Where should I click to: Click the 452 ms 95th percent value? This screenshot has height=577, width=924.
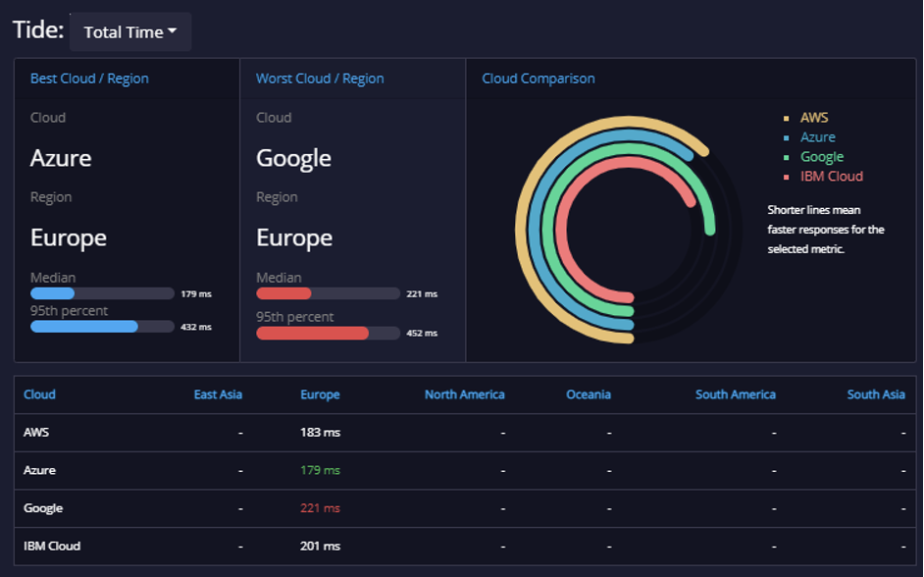point(422,333)
